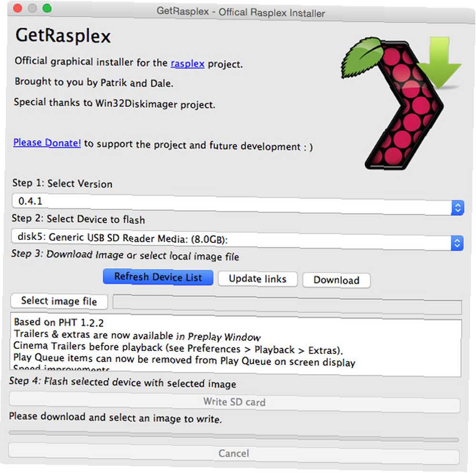Screen dimensions: 476x473
Task: Click Select image file button
Action: 59,301
